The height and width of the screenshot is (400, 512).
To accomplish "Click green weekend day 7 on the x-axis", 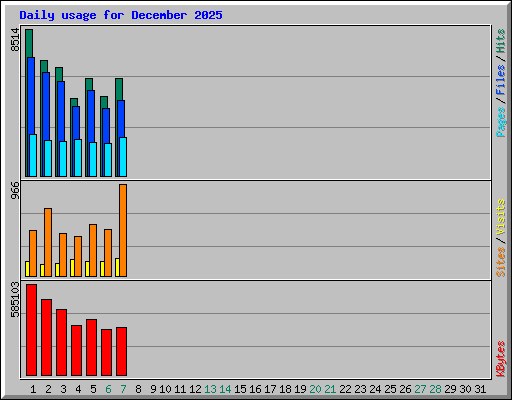I will click(x=123, y=389).
